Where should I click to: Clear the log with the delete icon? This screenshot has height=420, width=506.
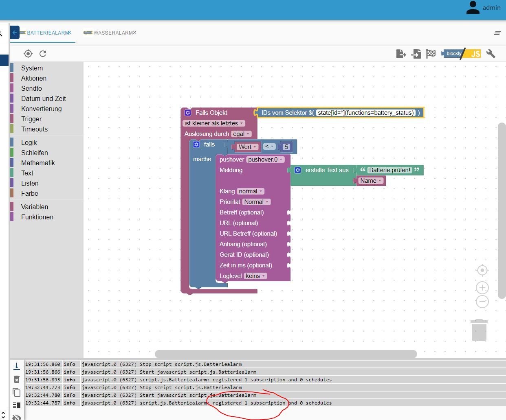tap(17, 379)
